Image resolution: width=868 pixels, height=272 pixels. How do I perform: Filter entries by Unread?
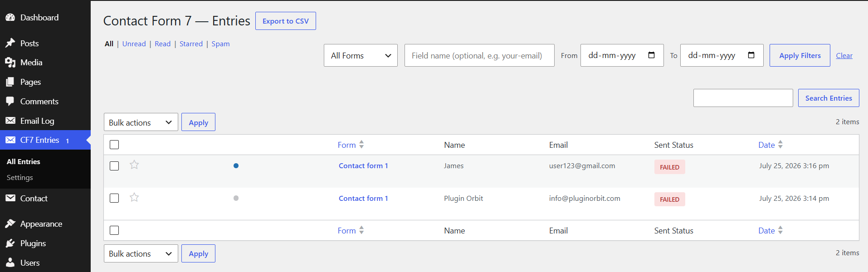point(134,44)
